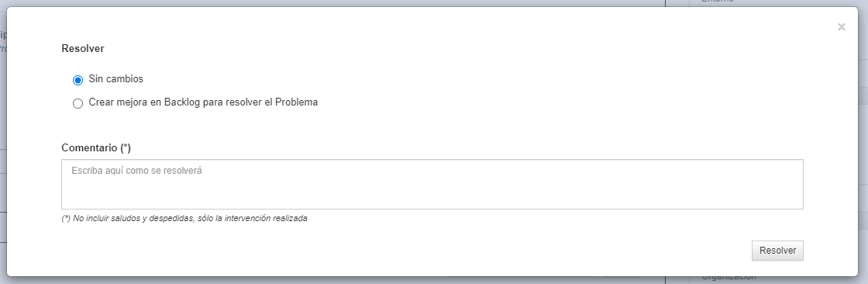Click the "(*)" marker starting the footnote
The image size is (868, 284).
[x=66, y=219]
